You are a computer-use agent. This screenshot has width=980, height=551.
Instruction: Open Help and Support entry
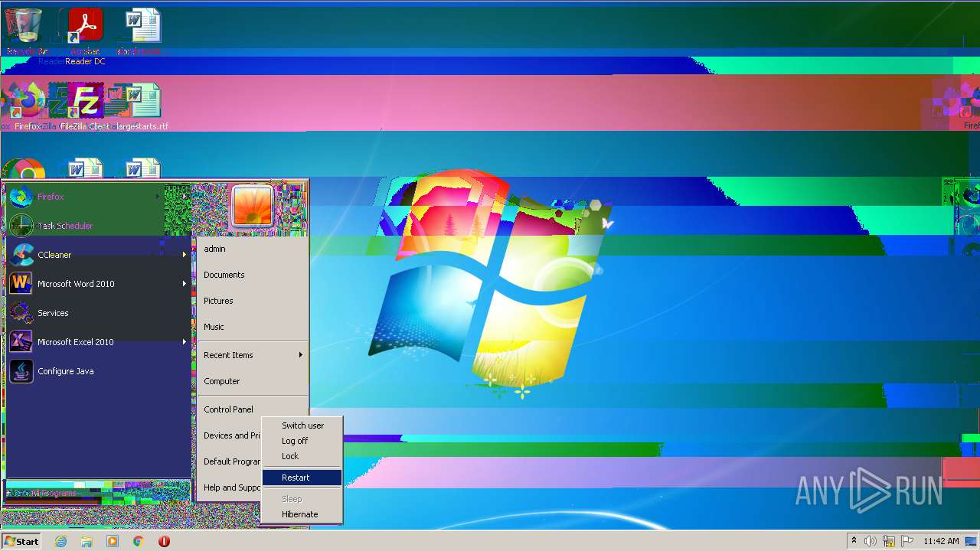[x=230, y=487]
